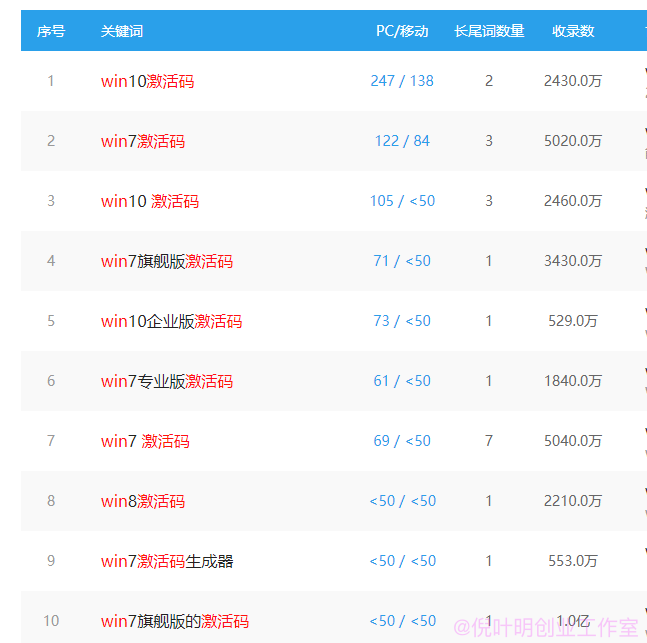Click serial number 2 cell
647x643 pixels.
[51, 141]
